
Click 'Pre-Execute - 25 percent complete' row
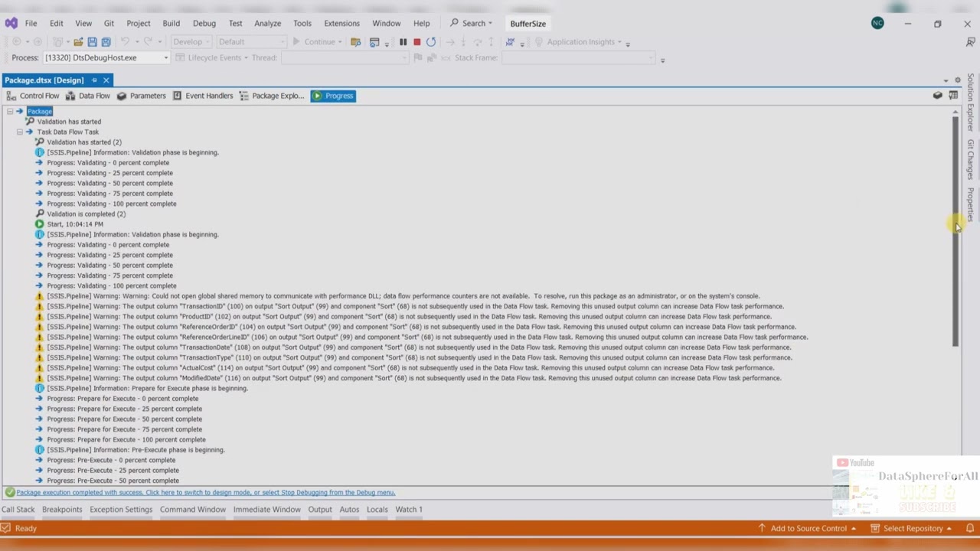113,471
